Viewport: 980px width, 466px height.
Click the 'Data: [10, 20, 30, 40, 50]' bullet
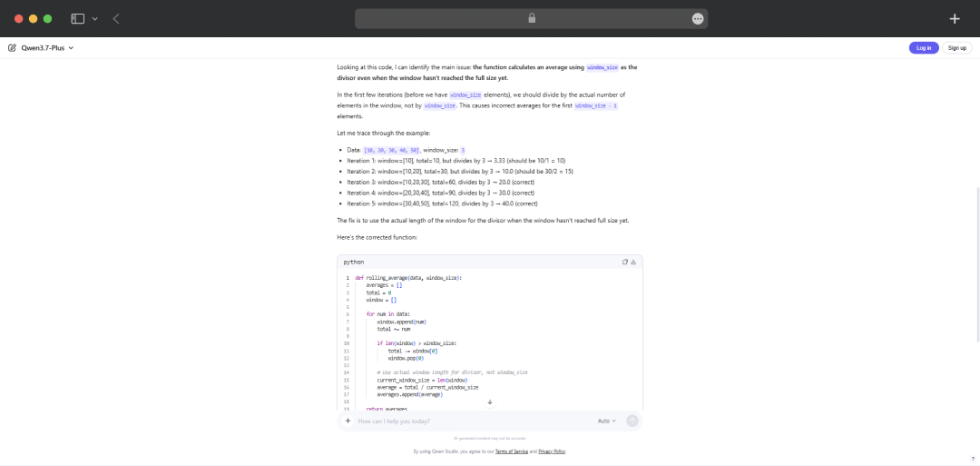click(x=407, y=150)
